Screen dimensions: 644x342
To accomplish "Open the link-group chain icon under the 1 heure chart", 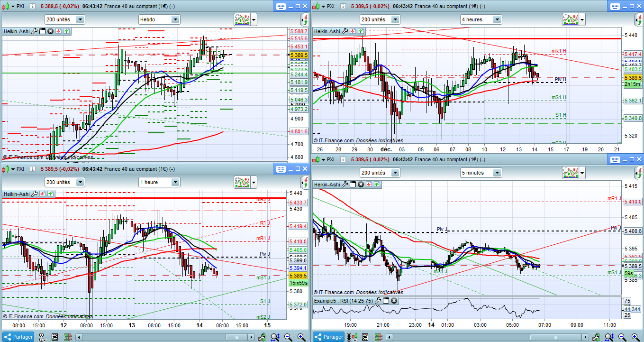I will coord(42,337).
